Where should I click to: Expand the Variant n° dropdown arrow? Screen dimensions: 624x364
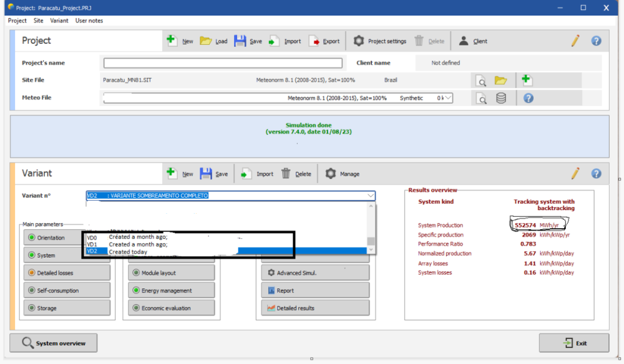(x=371, y=196)
